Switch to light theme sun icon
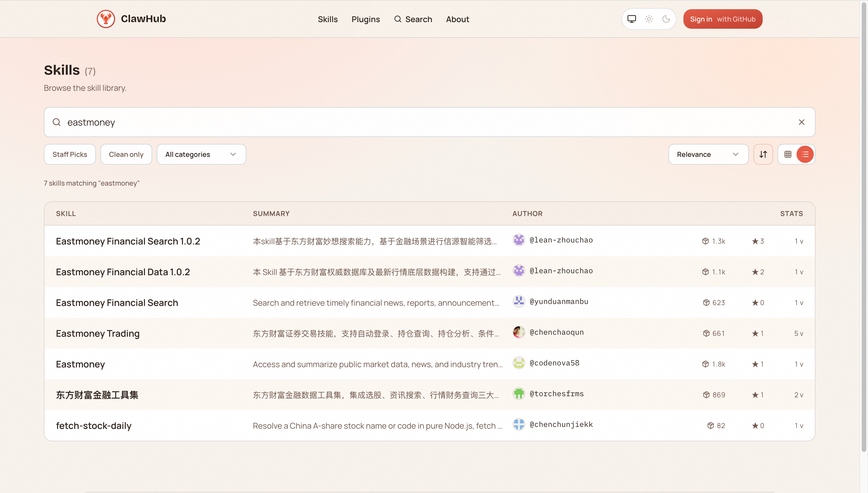Image resolution: width=868 pixels, height=493 pixels. (x=649, y=19)
